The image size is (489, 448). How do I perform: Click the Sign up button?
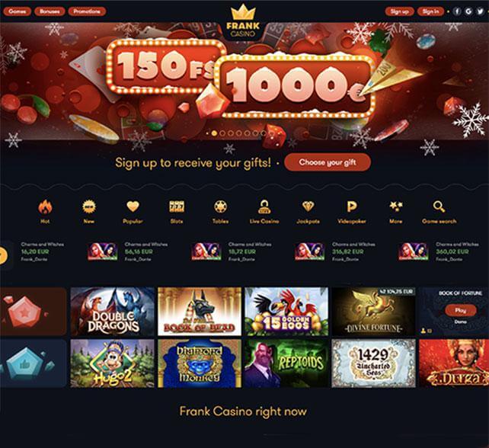click(x=399, y=11)
